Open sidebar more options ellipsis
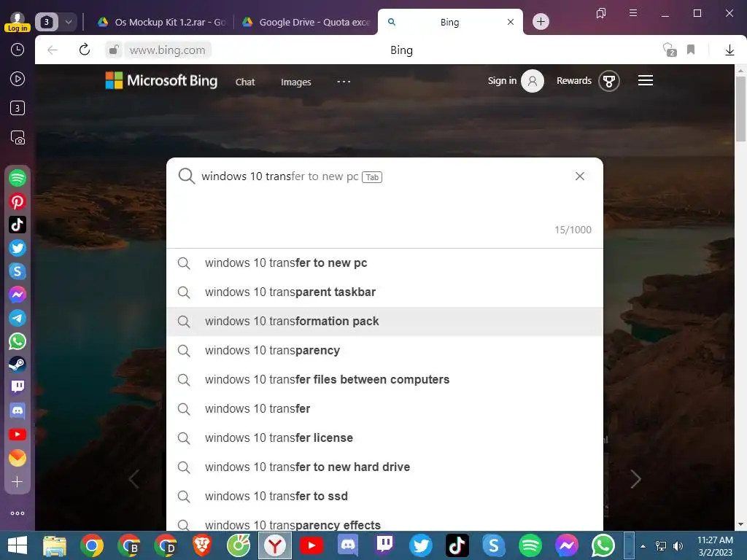This screenshot has width=747, height=560. click(x=18, y=513)
